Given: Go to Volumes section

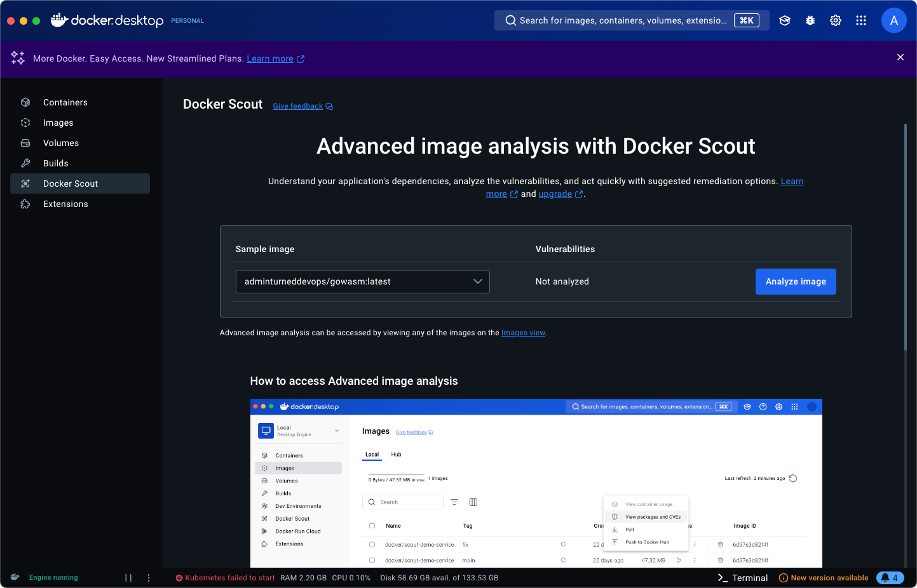Looking at the screenshot, I should click(x=80, y=143).
